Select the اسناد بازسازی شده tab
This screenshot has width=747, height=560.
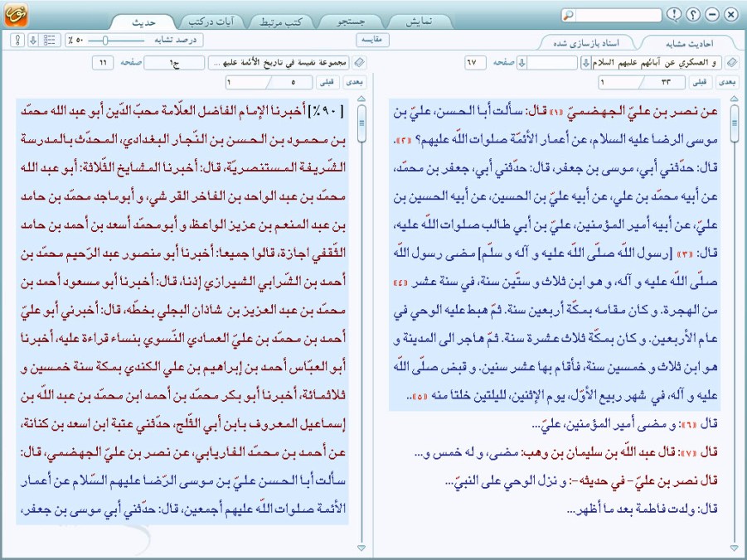(x=586, y=43)
